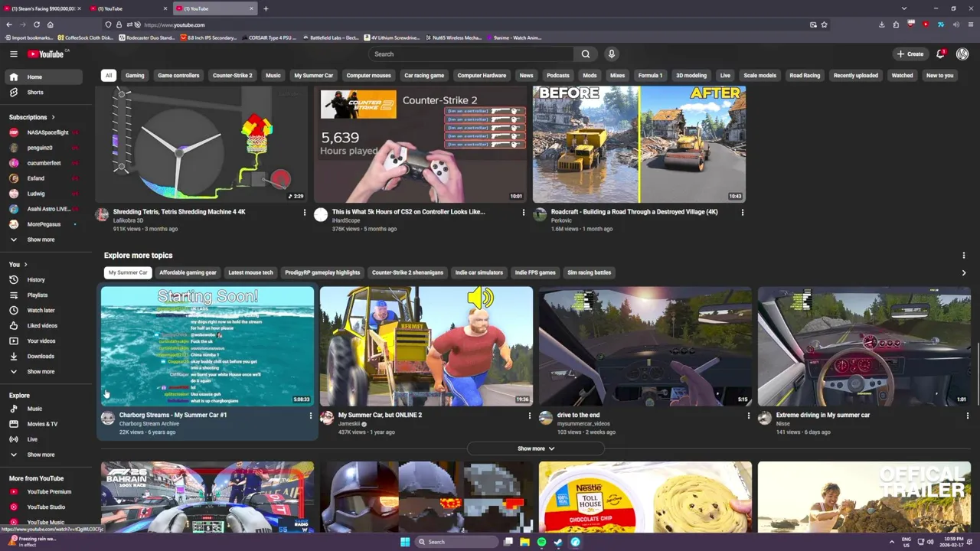The height and width of the screenshot is (551, 980).
Task: Open Liked videos list
Action: 43,325
